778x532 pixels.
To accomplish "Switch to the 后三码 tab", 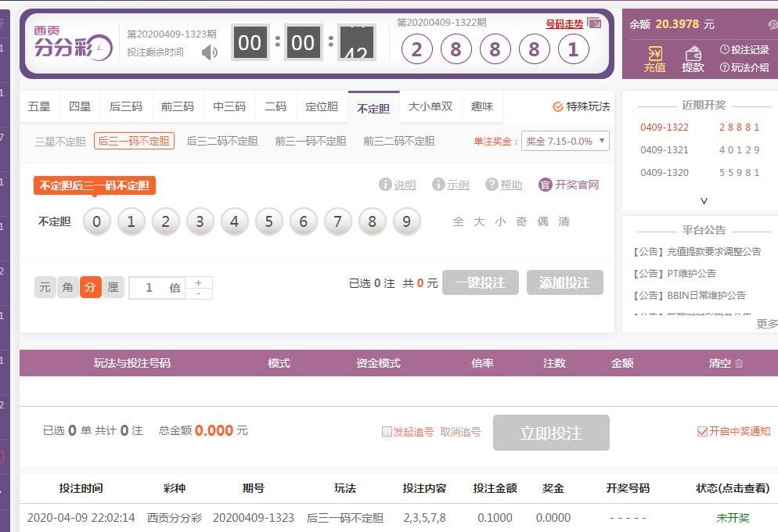I will click(x=126, y=106).
